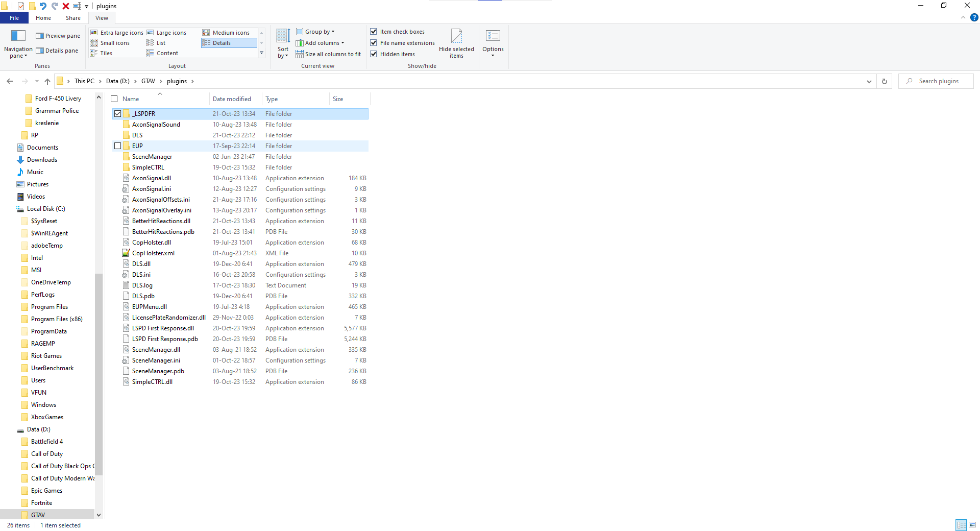Viewport: 980px width, 531px height.
Task: Open the Navigation pane options
Action: [18, 44]
